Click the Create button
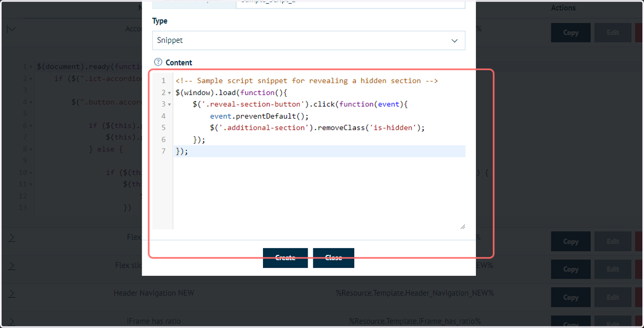Screen dimensions: 644x328 click(x=286, y=258)
